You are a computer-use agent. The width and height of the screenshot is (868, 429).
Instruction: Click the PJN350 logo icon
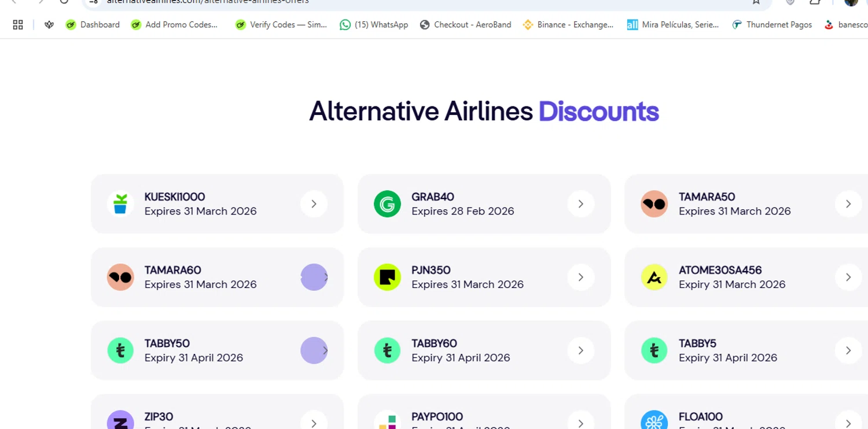387,278
